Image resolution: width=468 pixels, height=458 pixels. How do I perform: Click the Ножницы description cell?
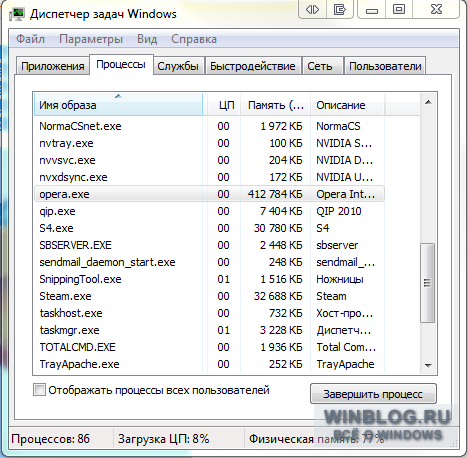pyautogui.click(x=340, y=279)
